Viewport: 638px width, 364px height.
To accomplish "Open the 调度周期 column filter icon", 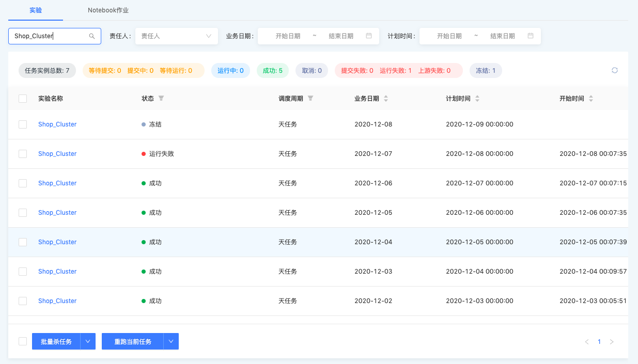I will pos(310,98).
